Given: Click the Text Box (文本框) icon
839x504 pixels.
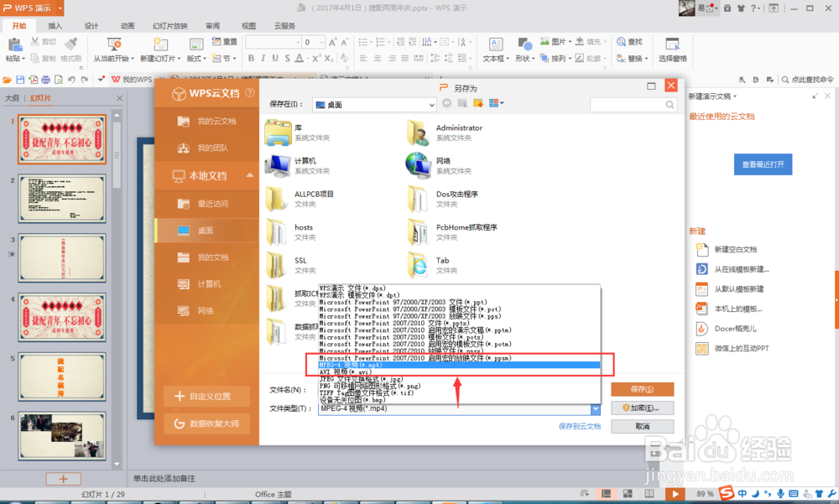Looking at the screenshot, I should click(x=496, y=44).
